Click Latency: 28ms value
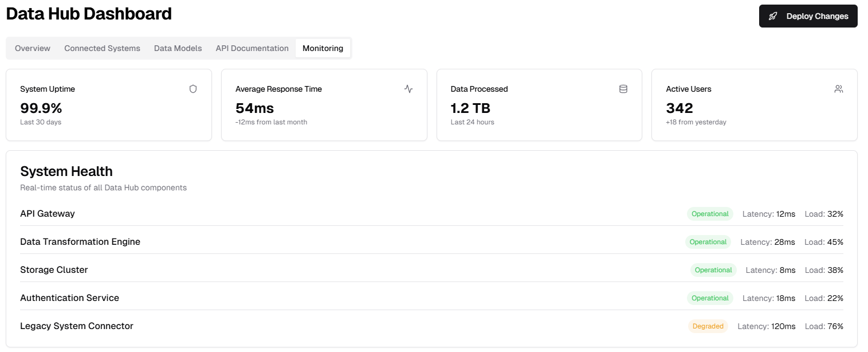Screen dimensions: 868x352 point(768,242)
